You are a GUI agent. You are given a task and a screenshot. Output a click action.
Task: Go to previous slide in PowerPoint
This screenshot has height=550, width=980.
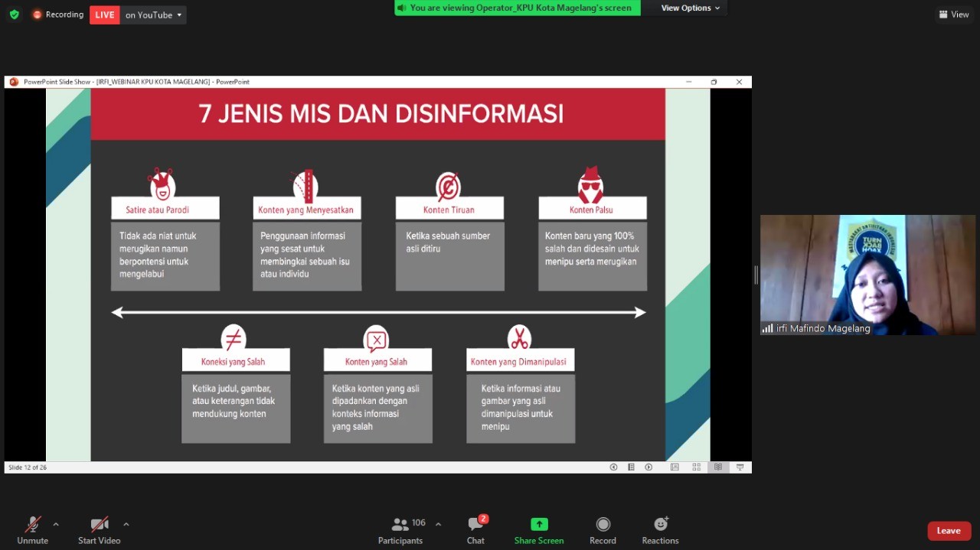[613, 467]
